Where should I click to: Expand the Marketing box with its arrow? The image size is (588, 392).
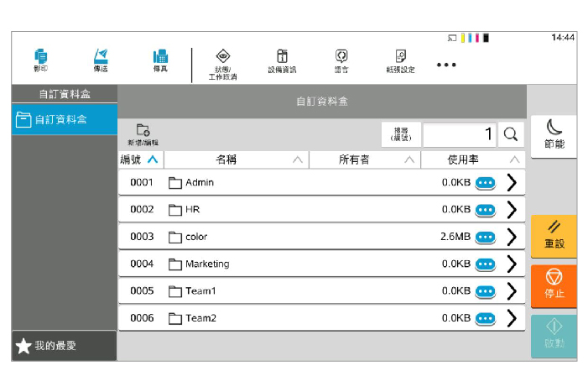512,264
